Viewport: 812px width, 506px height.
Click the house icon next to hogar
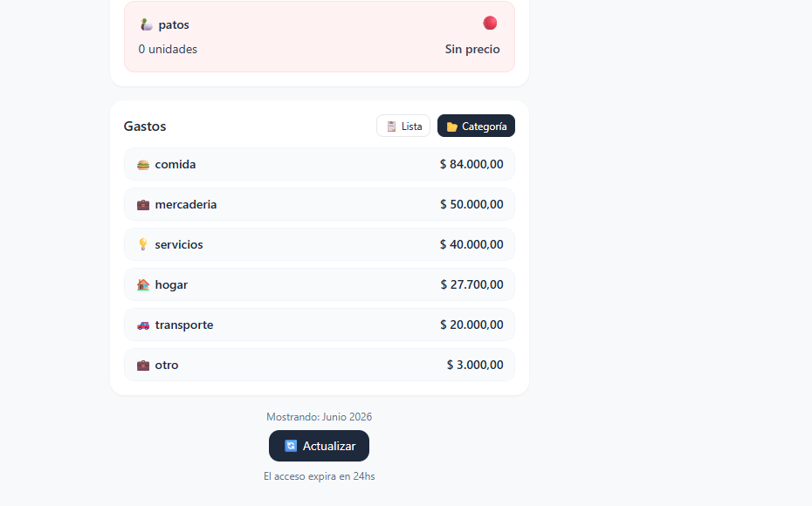(x=143, y=284)
